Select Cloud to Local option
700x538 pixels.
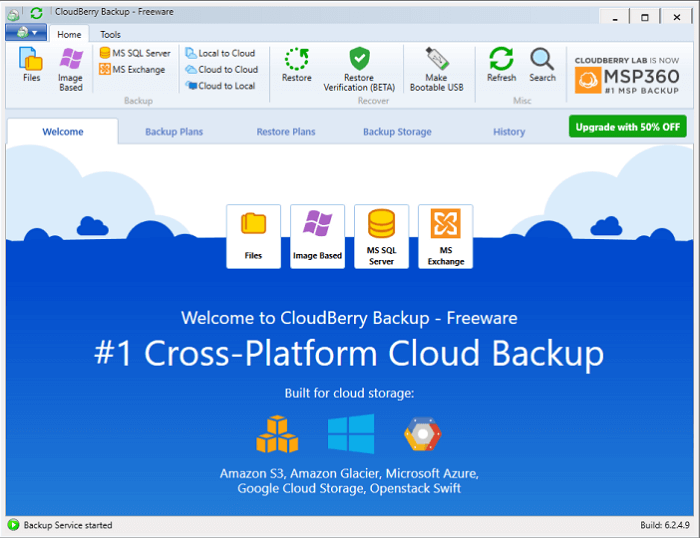point(220,86)
